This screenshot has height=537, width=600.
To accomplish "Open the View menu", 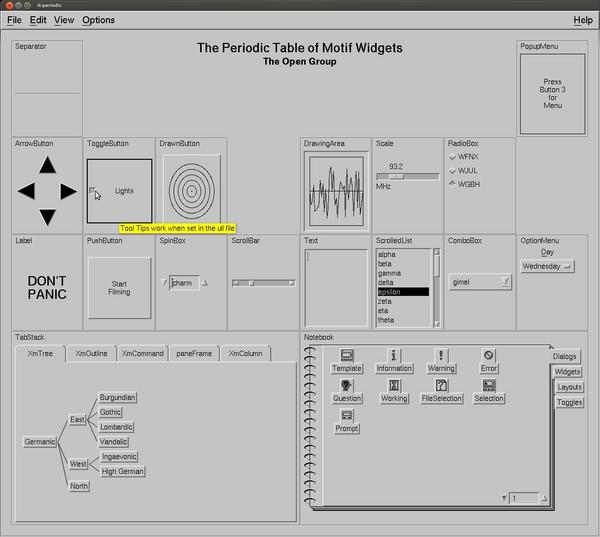I will pyautogui.click(x=64, y=20).
